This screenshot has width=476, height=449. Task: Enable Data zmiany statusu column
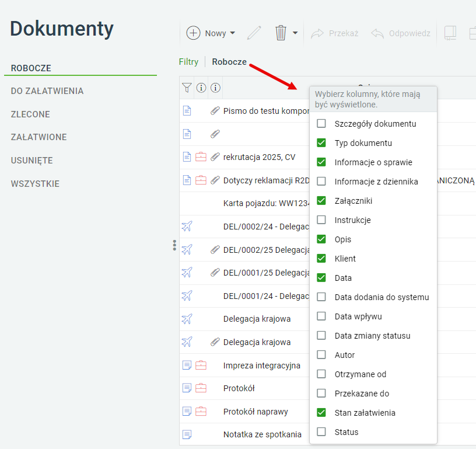pos(321,335)
